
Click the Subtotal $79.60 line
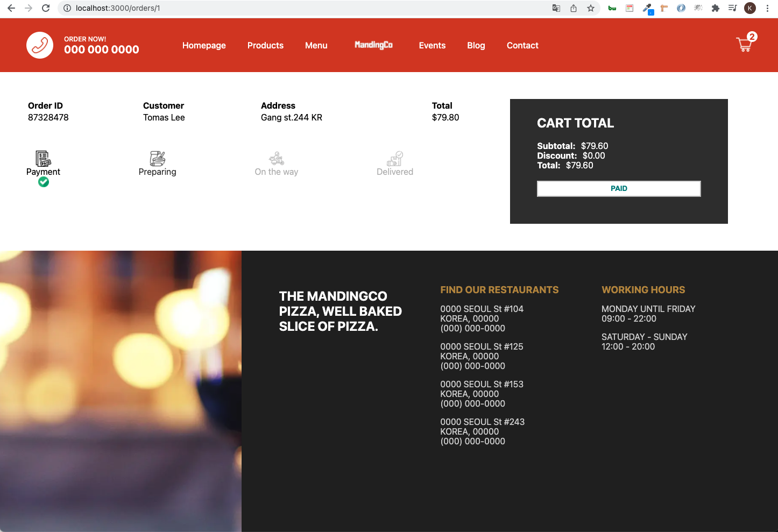pos(572,146)
